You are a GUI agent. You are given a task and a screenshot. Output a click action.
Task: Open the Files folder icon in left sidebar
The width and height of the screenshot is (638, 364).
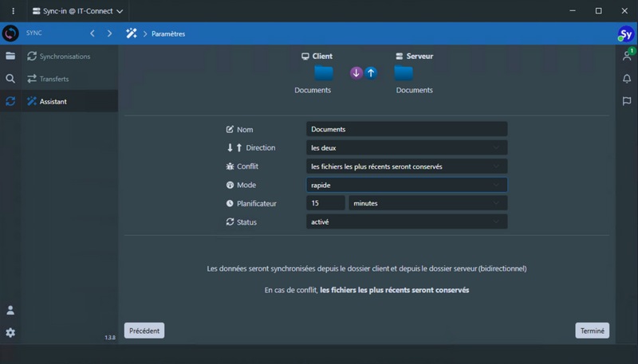10,57
